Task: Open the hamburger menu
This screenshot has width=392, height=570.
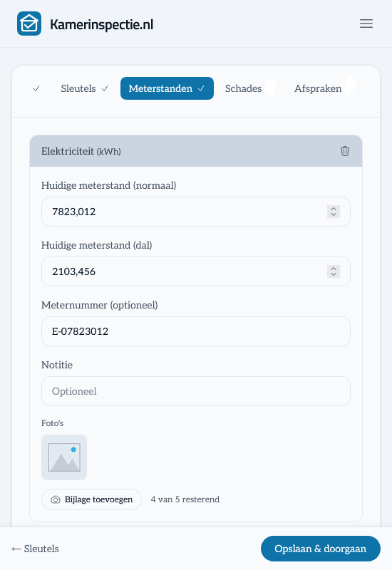Action: click(366, 24)
